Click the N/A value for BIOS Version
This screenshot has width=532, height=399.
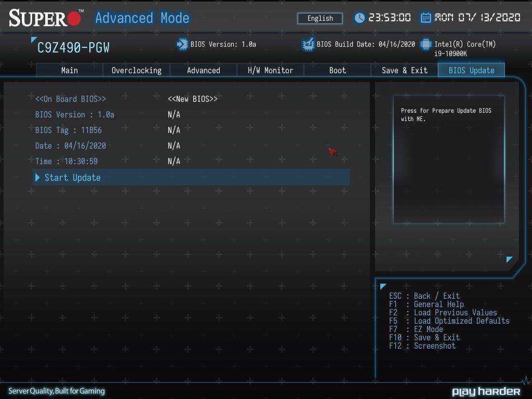pyautogui.click(x=174, y=115)
